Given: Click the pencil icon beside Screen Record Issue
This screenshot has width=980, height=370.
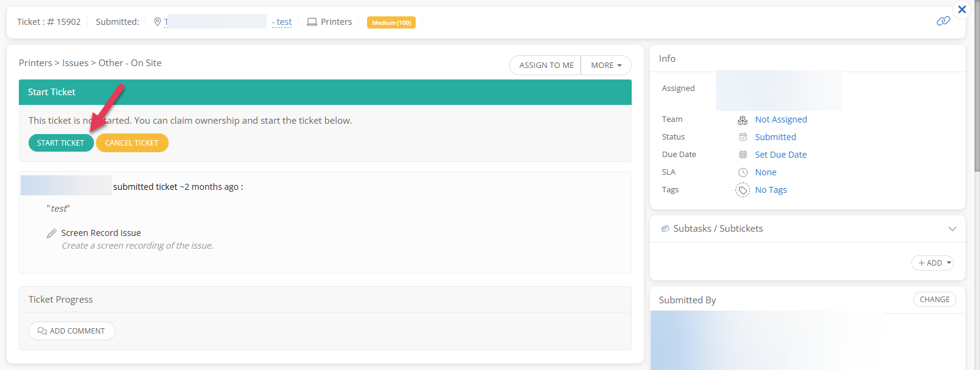Looking at the screenshot, I should [52, 234].
